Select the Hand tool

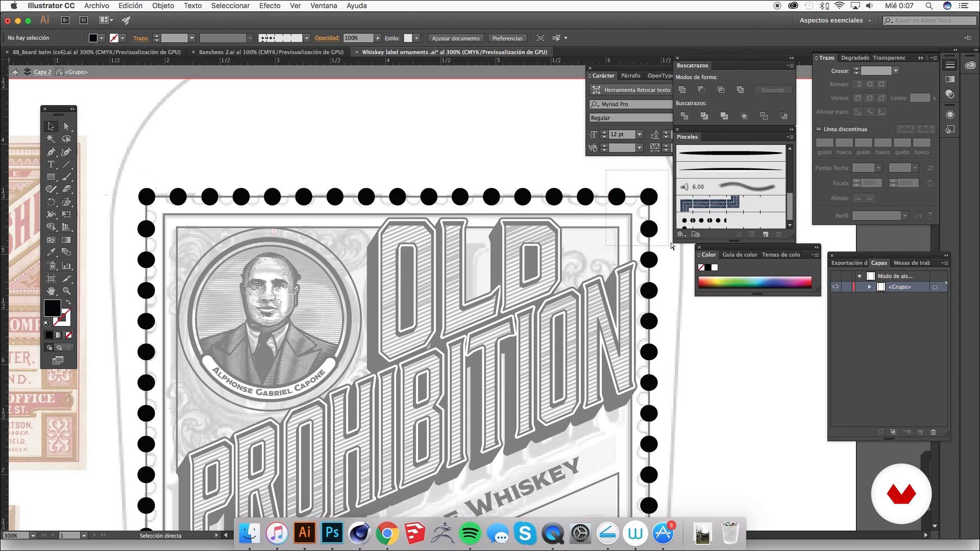51,291
